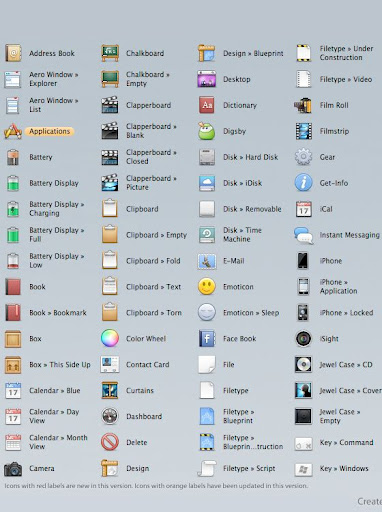Click the 'Jewel Case » Cover' label
Viewport: 382px width, 512px height.
350,390
